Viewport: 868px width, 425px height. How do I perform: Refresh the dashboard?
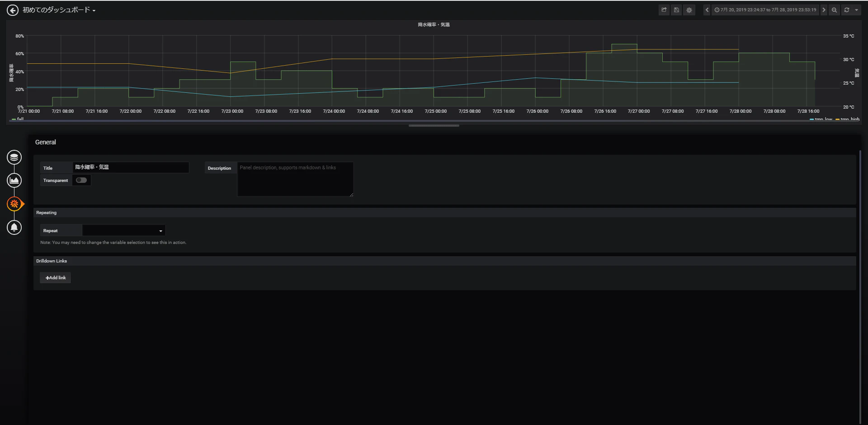847,10
